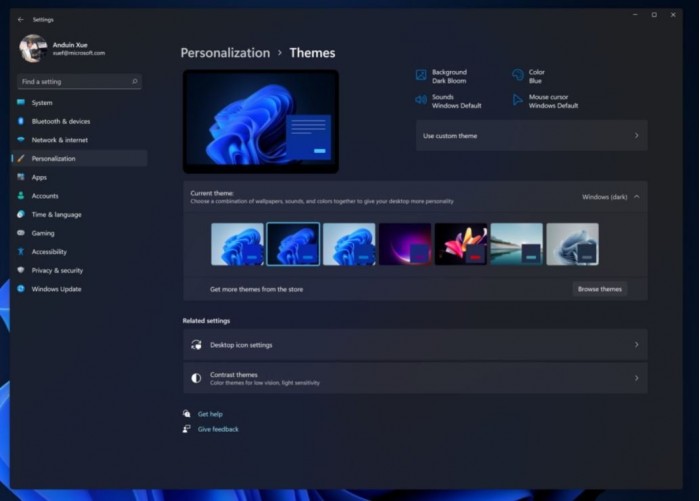The width and height of the screenshot is (700, 501).
Task: Choose the purple glow theme thumbnail
Action: pyautogui.click(x=405, y=244)
